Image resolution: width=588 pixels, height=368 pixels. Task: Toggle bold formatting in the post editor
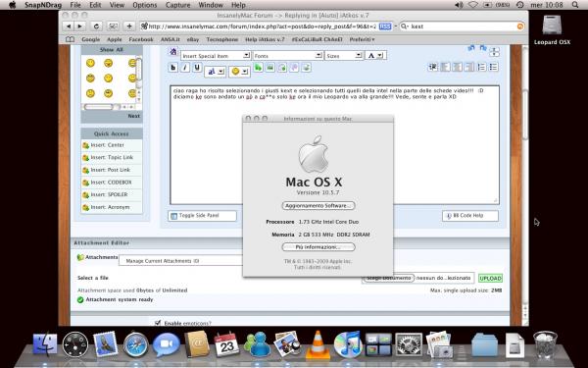[172, 68]
